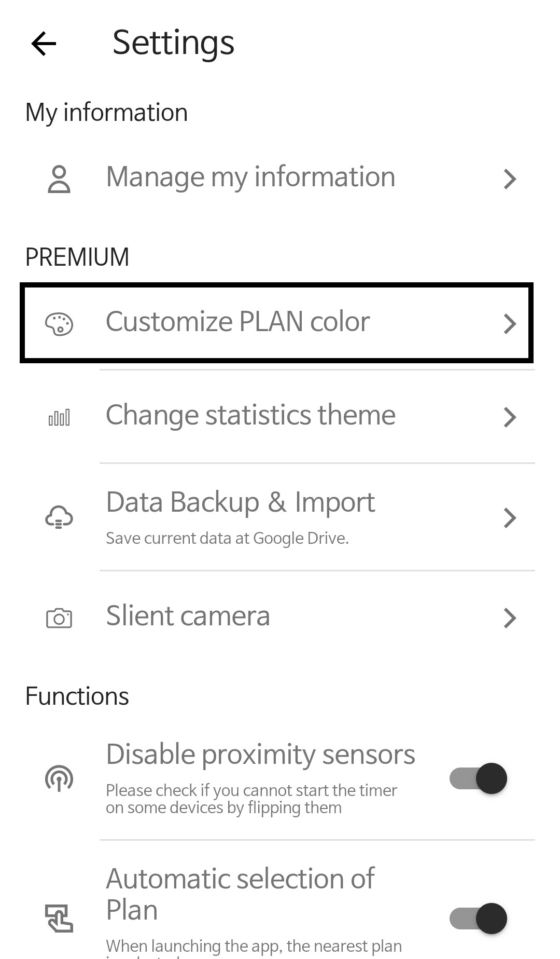Open the Customize PLAN color option

tap(237, 322)
